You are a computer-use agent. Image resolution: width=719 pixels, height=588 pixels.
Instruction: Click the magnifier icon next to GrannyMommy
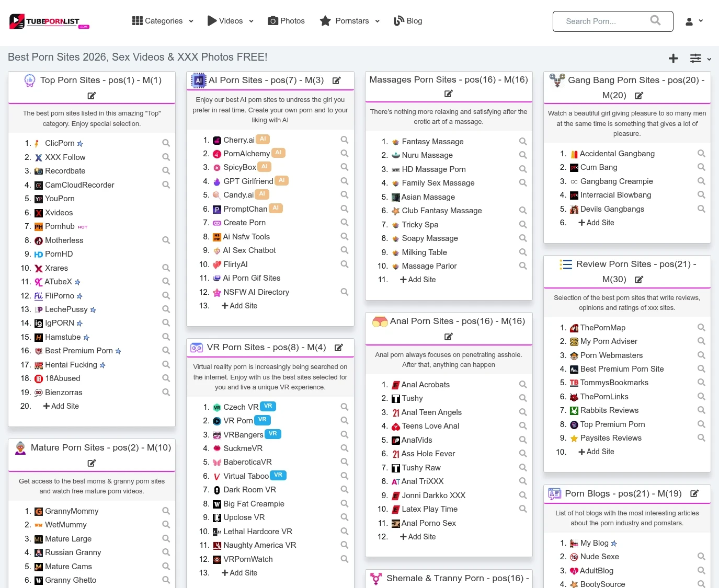coord(166,511)
